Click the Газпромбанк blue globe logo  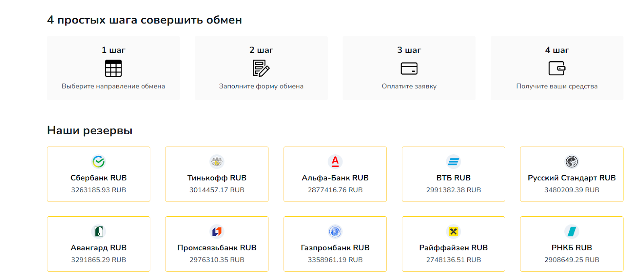[335, 232]
